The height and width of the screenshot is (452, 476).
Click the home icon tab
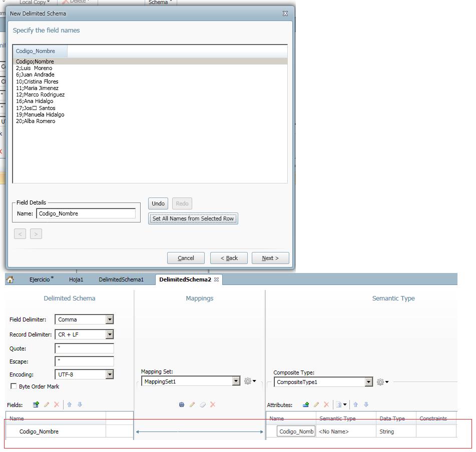10,279
